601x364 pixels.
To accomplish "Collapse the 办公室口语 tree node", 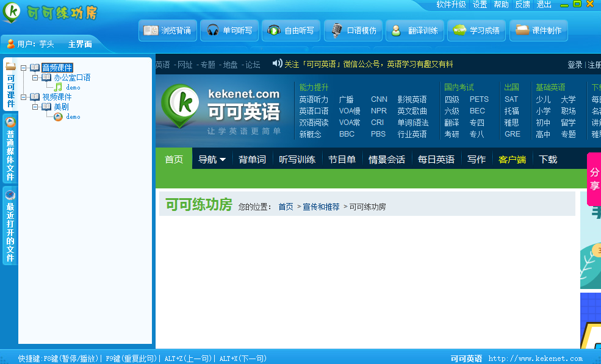I will click(35, 77).
